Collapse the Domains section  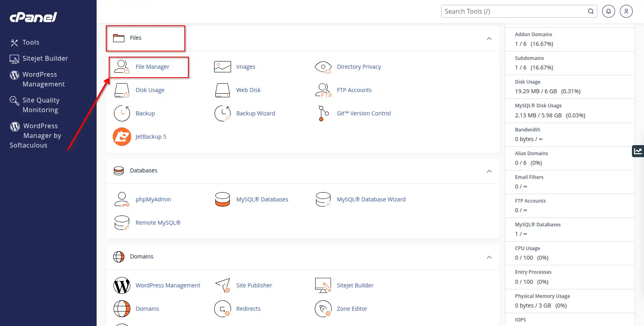pos(489,257)
